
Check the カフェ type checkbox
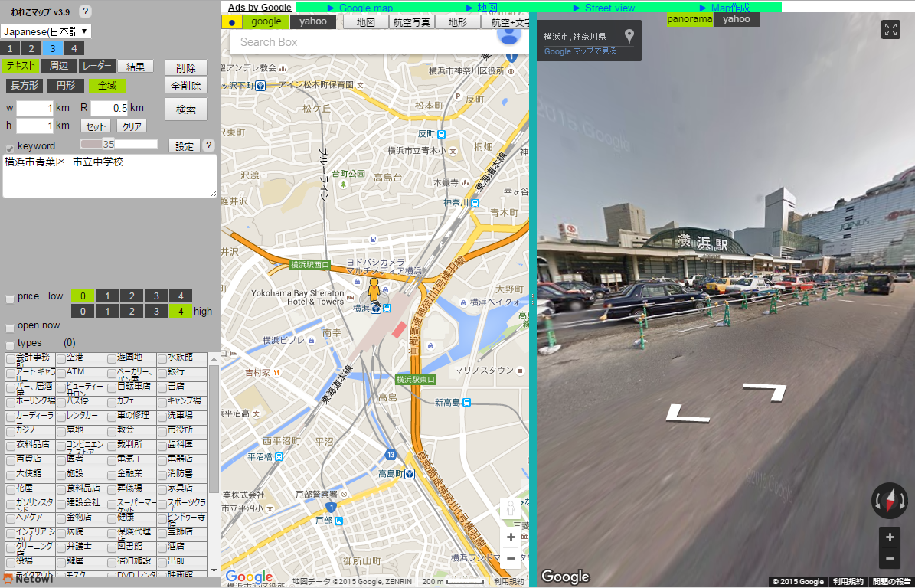pos(112,403)
